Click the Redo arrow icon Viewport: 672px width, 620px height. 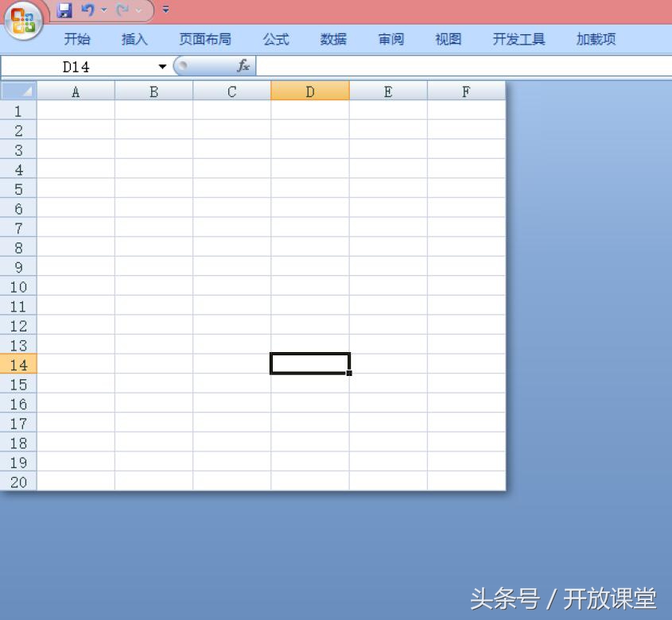click(x=122, y=10)
